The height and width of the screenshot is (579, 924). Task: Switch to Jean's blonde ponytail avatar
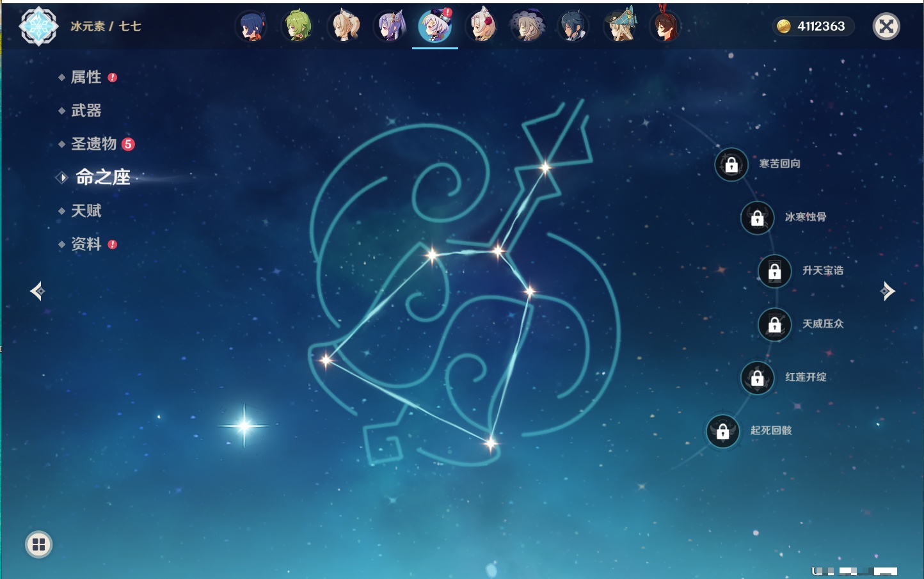(x=344, y=26)
